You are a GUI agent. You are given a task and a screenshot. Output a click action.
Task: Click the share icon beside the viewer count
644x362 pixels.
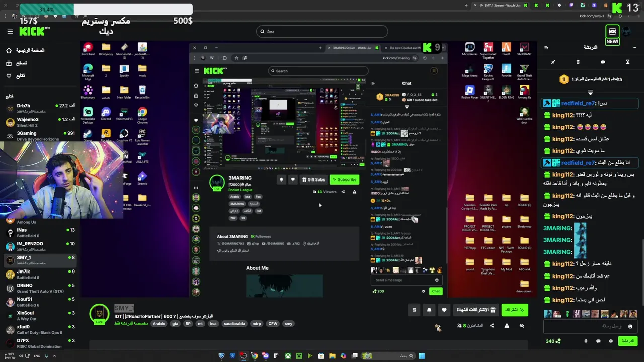click(x=492, y=325)
